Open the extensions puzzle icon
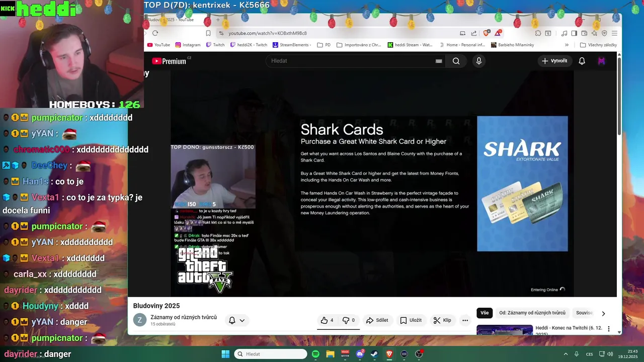 (538, 33)
